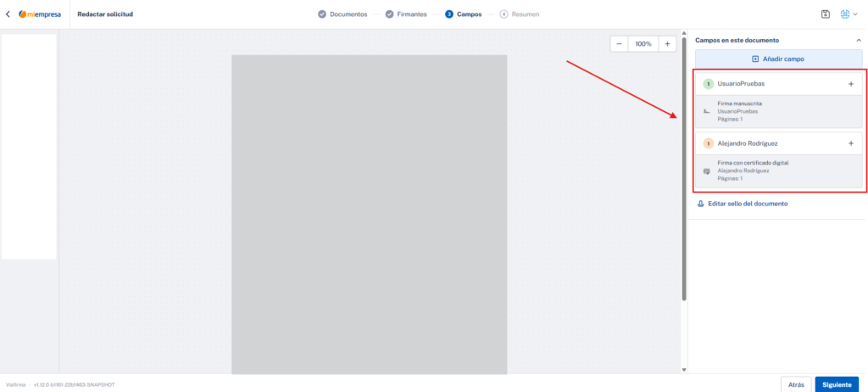Go to the 'Documentos' step
The height and width of the screenshot is (392, 868).
342,14
